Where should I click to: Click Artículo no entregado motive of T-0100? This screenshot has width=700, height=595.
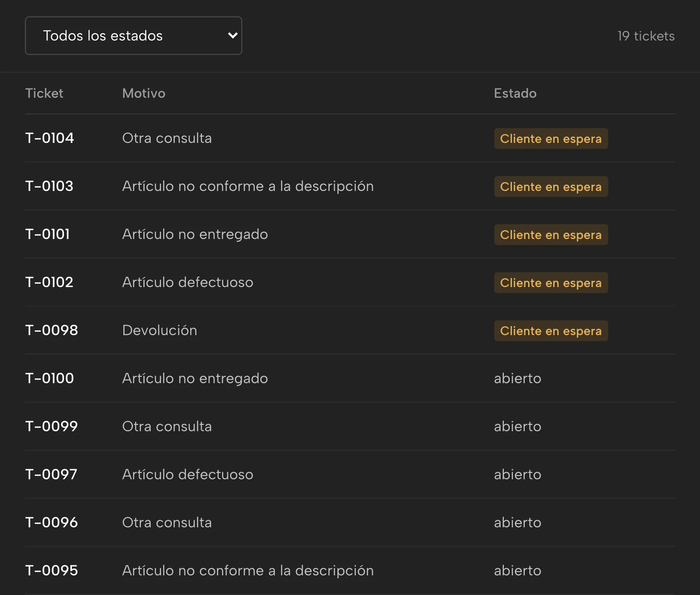(x=195, y=378)
